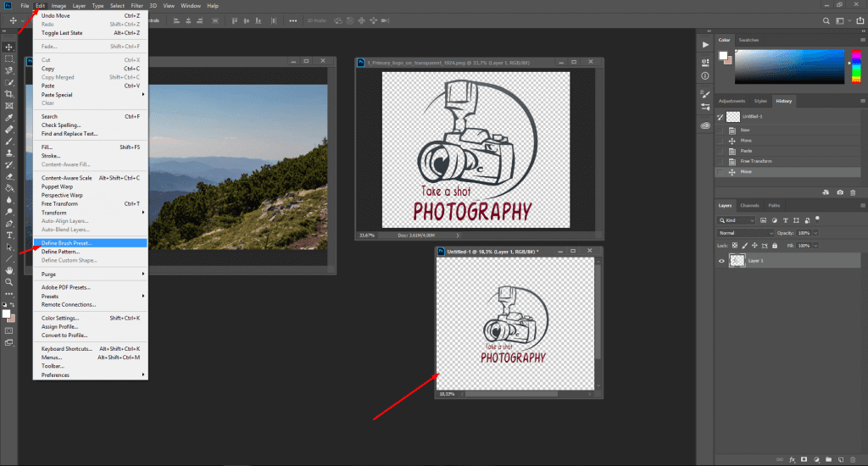Select the Move tool in the toolbox
This screenshot has width=868, height=466.
[x=8, y=47]
